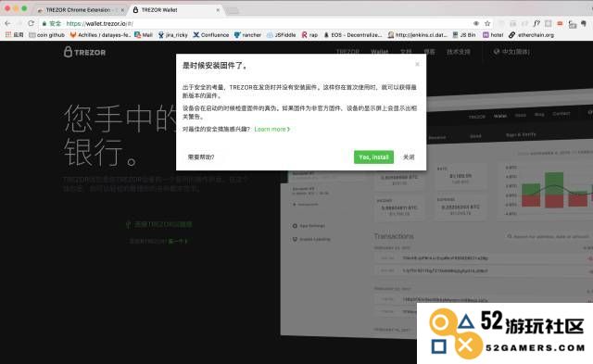Screen dimensions: 593x364
Task: Open the jira_ricky bookmark
Action: tap(173, 35)
